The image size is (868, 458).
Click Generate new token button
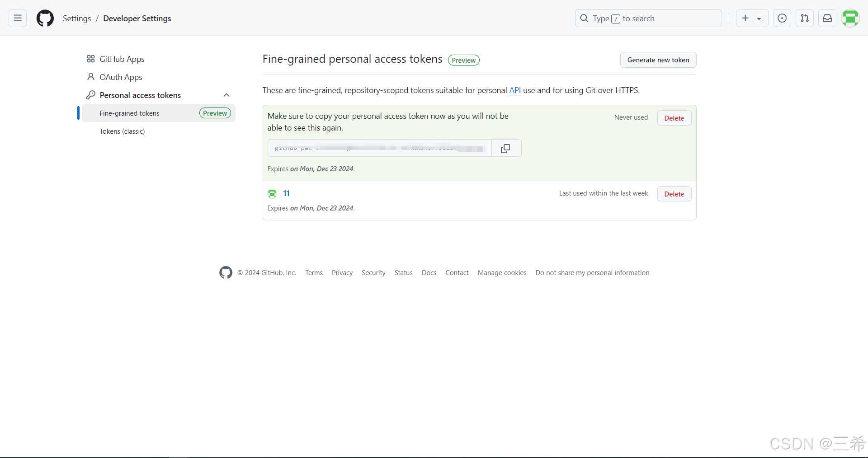[658, 60]
